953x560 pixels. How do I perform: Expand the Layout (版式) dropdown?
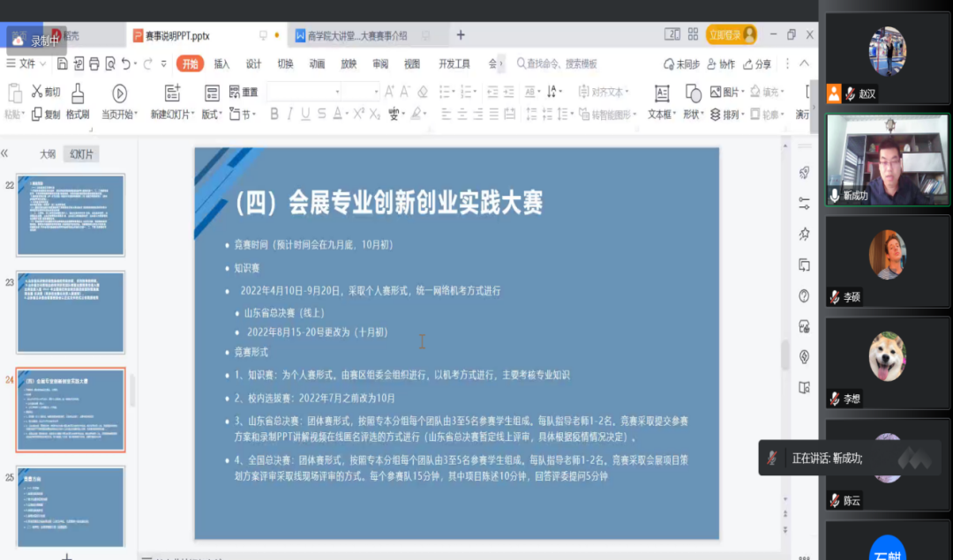tap(211, 114)
